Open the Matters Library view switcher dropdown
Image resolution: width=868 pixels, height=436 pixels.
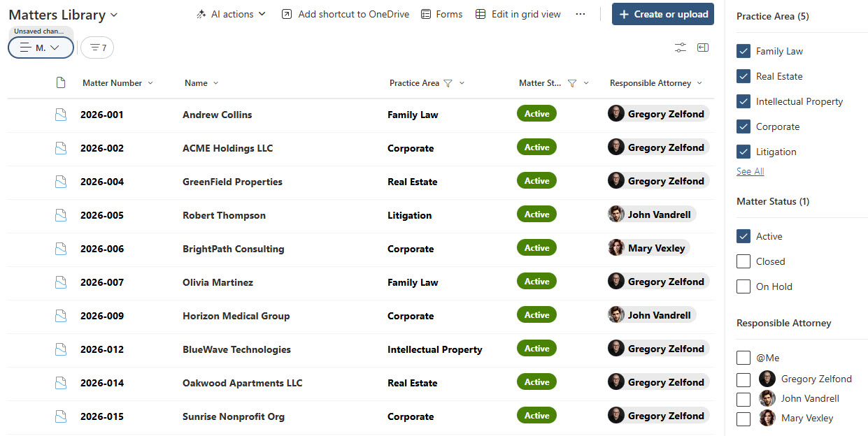pyautogui.click(x=113, y=14)
